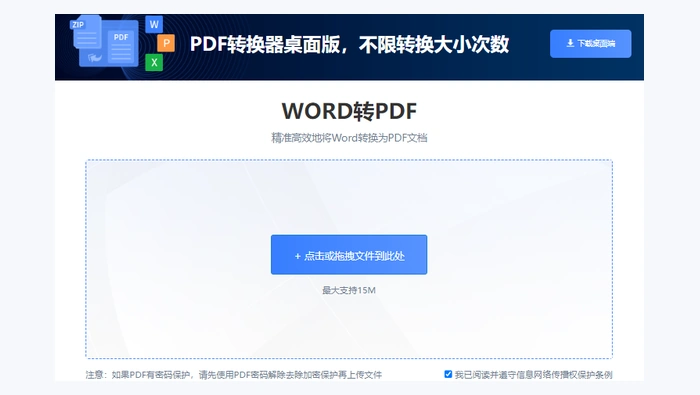The width and height of the screenshot is (700, 395).
Task: Click the WORD转PDF heading
Action: point(349,111)
